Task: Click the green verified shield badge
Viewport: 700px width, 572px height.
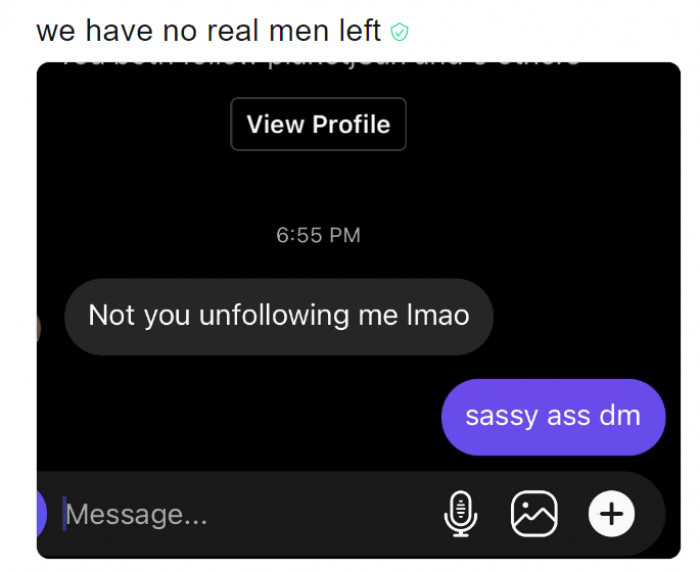Action: (399, 32)
